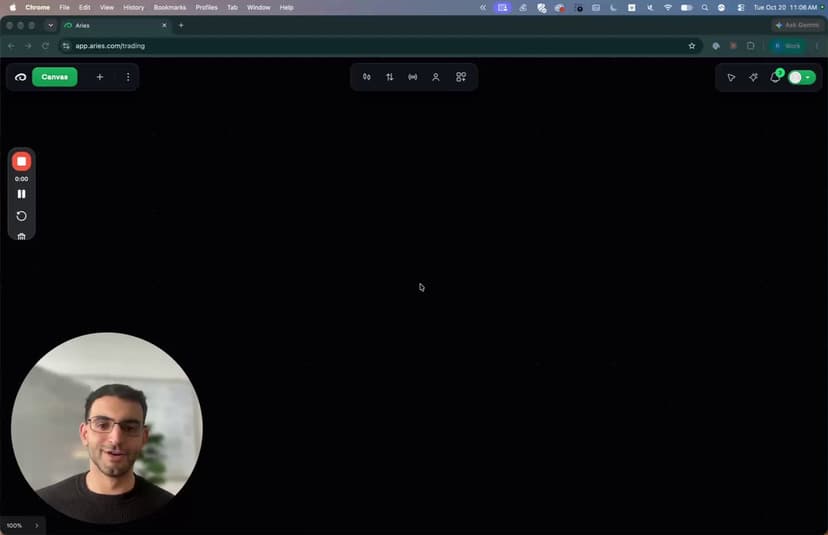The width and height of the screenshot is (828, 535).
Task: Click the Aries logo icon
Action: (21, 77)
